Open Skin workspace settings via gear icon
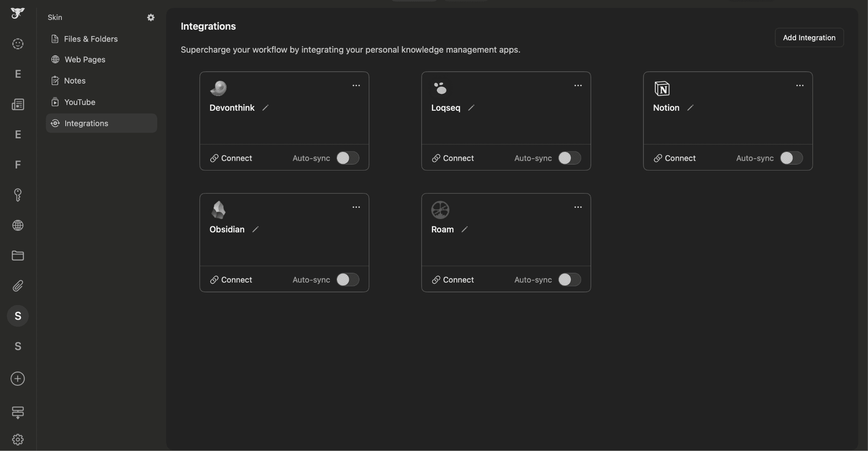The width and height of the screenshot is (868, 451). (x=151, y=17)
